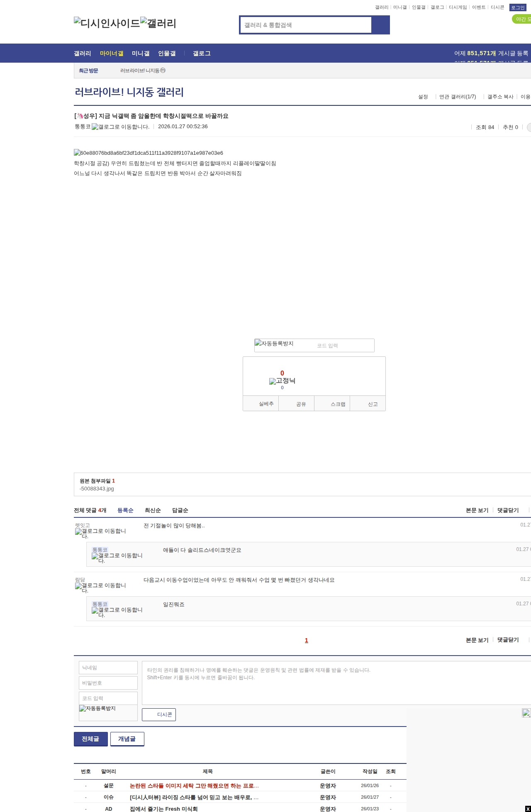Click 갤주소 복사 link
The width and height of the screenshot is (531, 812).
point(500,97)
